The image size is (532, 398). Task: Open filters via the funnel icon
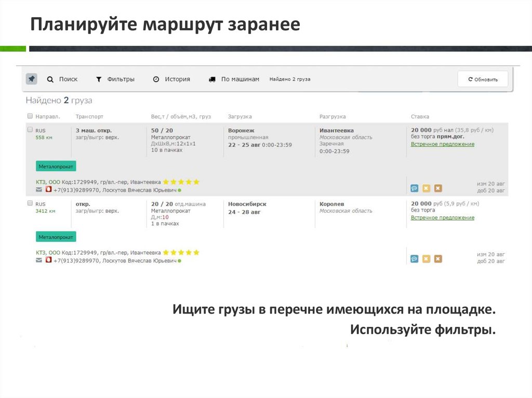(98, 79)
